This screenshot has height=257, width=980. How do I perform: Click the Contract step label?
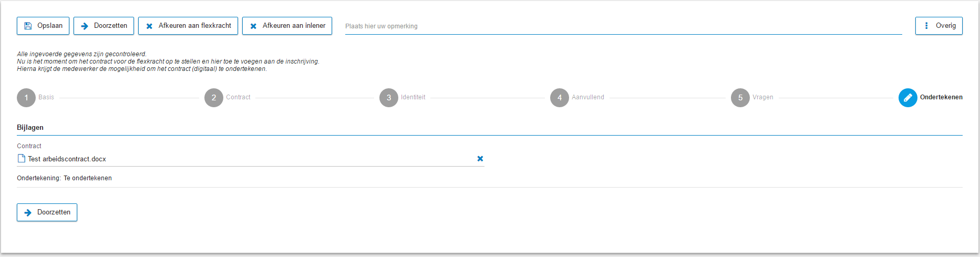[238, 97]
